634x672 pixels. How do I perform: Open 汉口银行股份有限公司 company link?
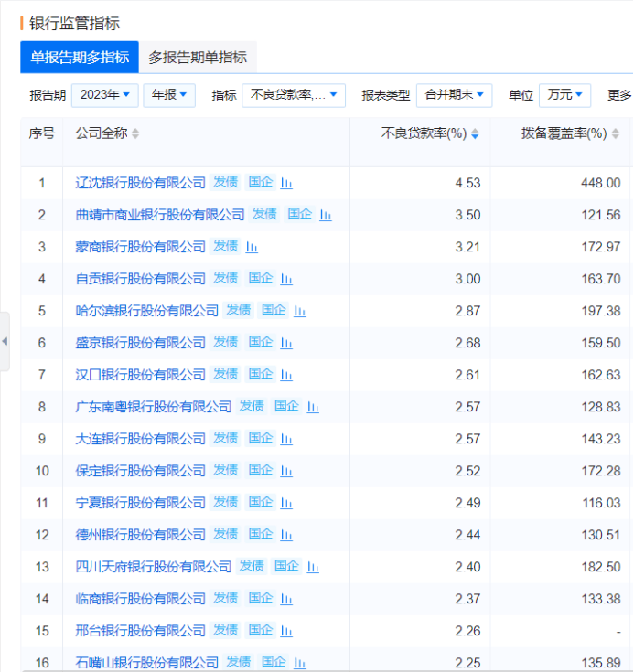pyautogui.click(x=141, y=375)
